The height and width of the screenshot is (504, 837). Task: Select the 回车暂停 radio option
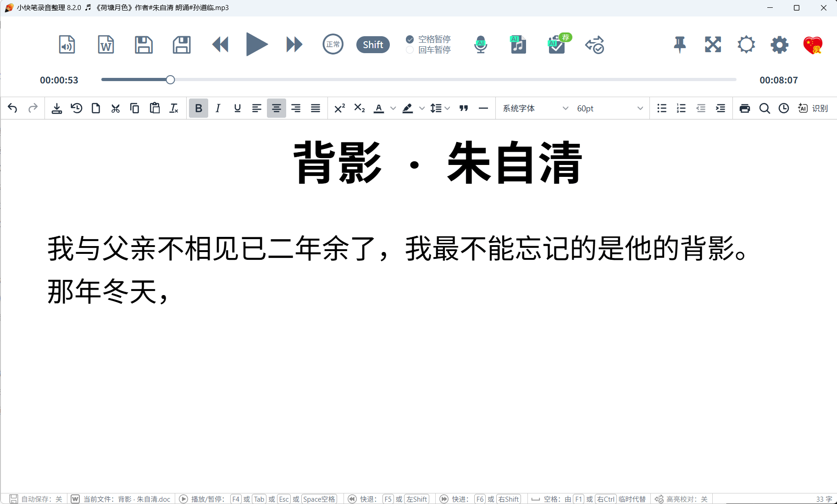(410, 50)
